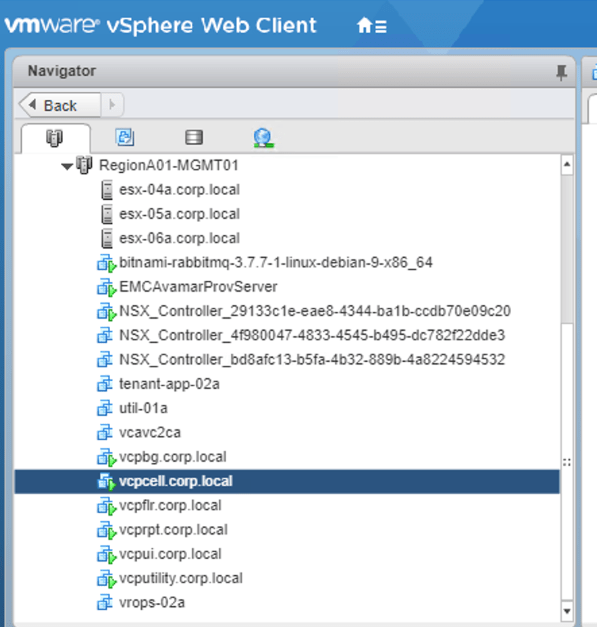Click VM icon for vcputility.corp.local
597x627 pixels.
106,579
